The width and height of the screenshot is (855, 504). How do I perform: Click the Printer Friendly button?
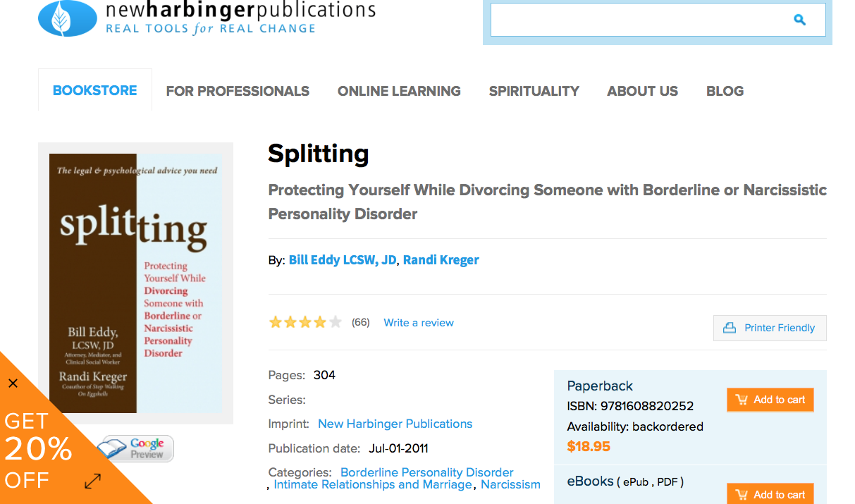[x=770, y=328]
